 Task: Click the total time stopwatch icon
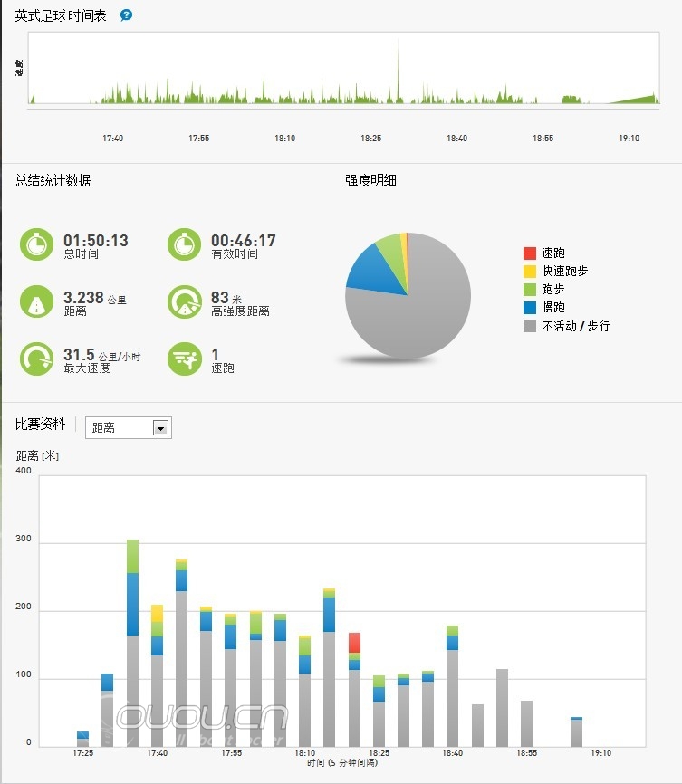[x=36, y=246]
